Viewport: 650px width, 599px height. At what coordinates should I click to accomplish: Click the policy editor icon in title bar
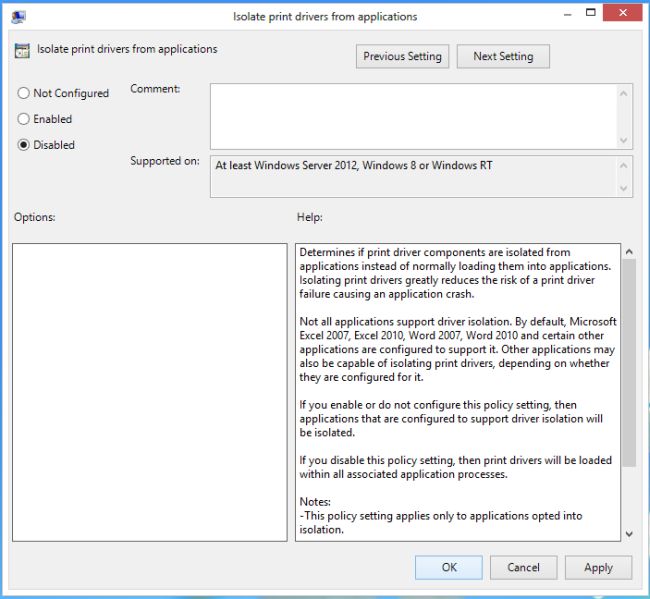[x=19, y=17]
